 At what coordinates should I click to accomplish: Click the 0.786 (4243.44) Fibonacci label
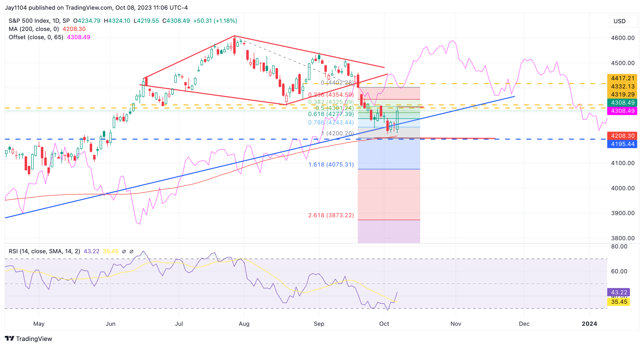click(x=331, y=122)
